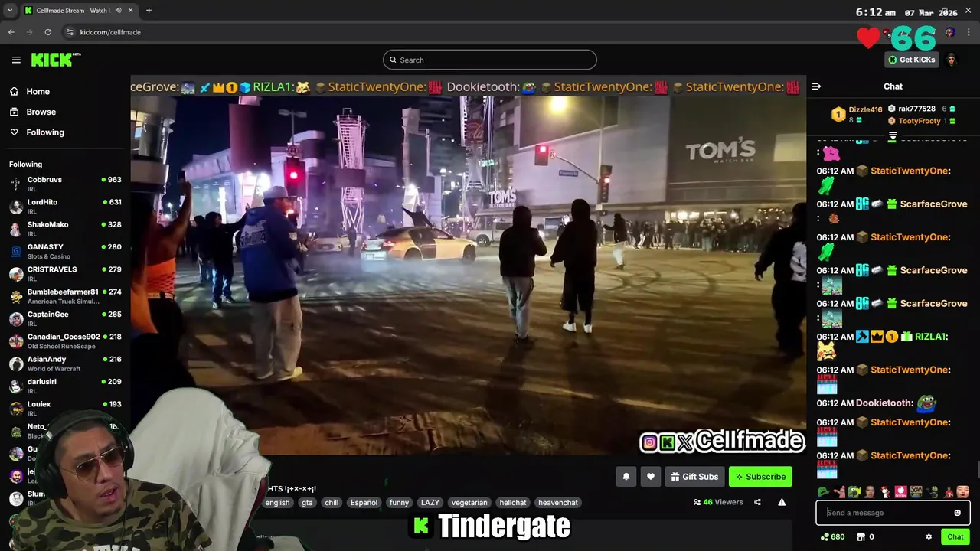The height and width of the screenshot is (551, 980).
Task: Open the LordHito followed channel
Action: click(x=65, y=206)
